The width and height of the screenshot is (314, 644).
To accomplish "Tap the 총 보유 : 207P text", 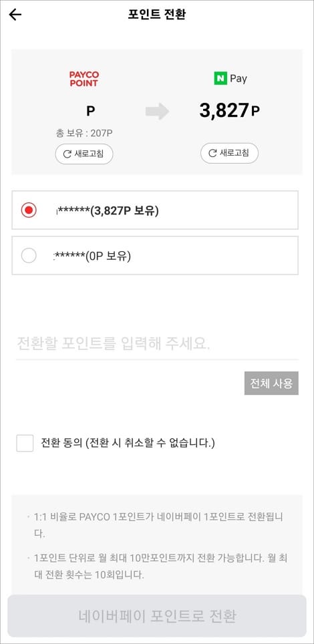I will coord(84,133).
